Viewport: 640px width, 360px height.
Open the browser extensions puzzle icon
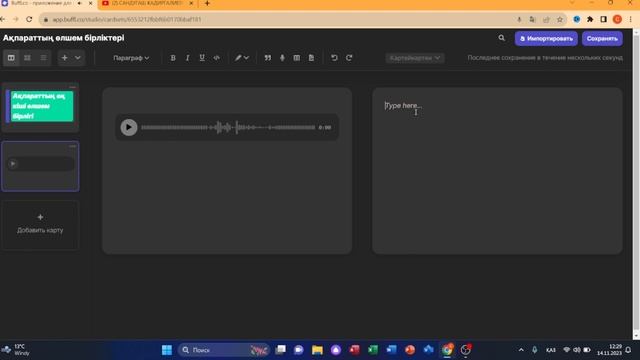coord(590,19)
